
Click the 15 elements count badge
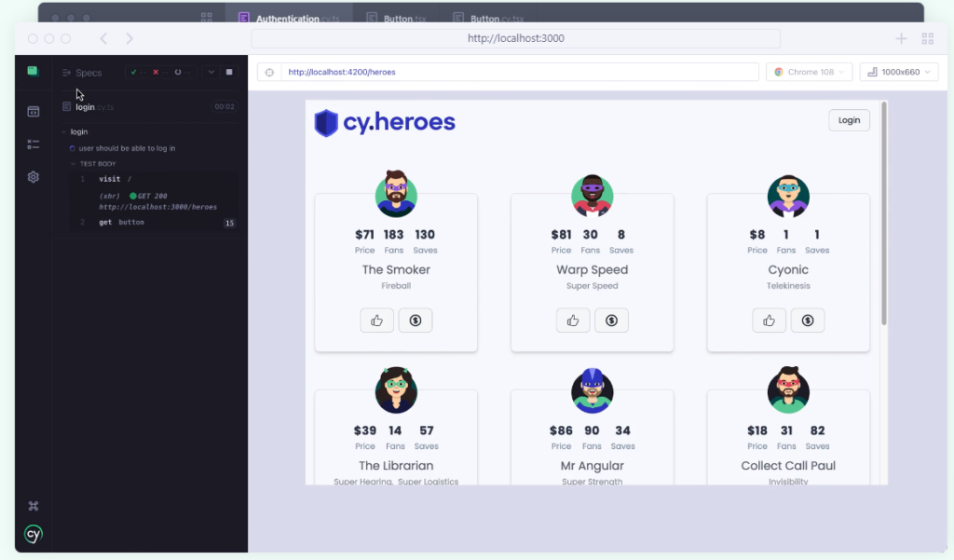coord(229,223)
